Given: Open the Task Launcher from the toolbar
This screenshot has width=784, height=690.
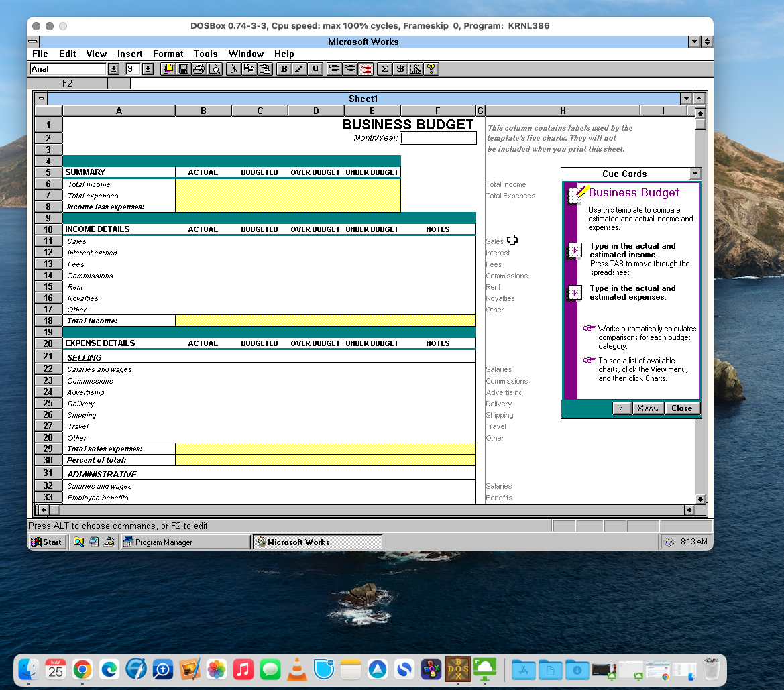Looking at the screenshot, I should pos(168,69).
